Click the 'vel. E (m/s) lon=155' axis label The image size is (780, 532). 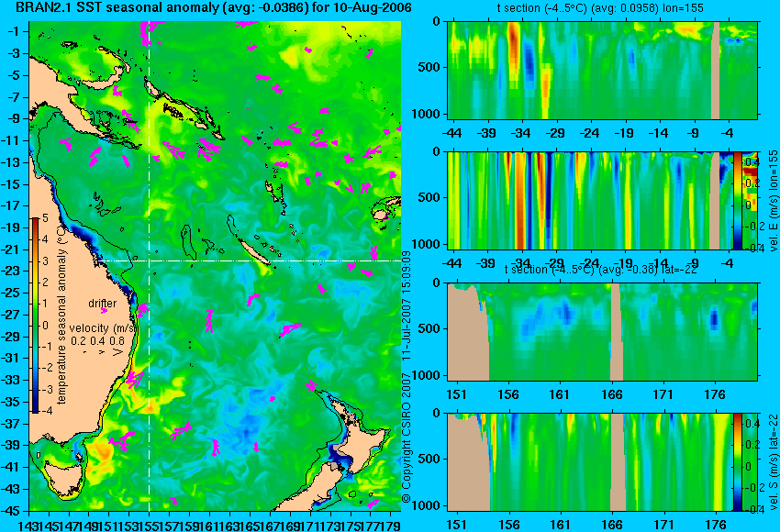(x=773, y=200)
